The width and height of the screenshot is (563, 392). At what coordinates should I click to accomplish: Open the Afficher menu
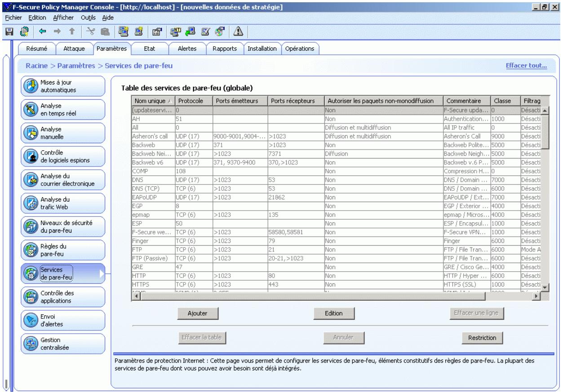pyautogui.click(x=63, y=17)
